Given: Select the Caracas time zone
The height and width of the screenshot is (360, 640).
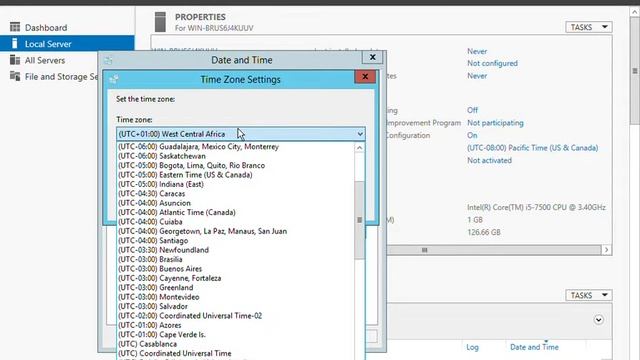Looking at the screenshot, I should (151, 193).
